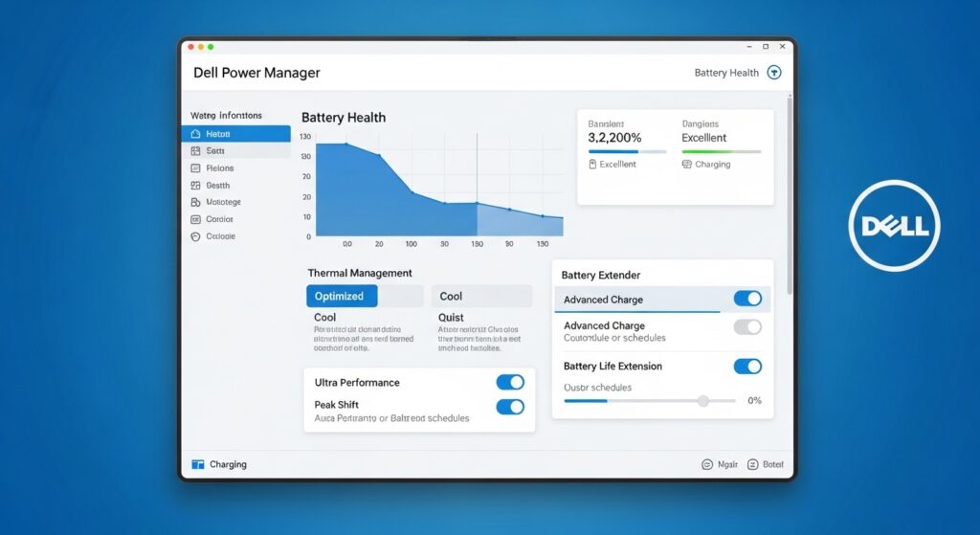The image size is (980, 535).
Task: Switch to the Cool thermal mode tab
Action: click(x=481, y=296)
